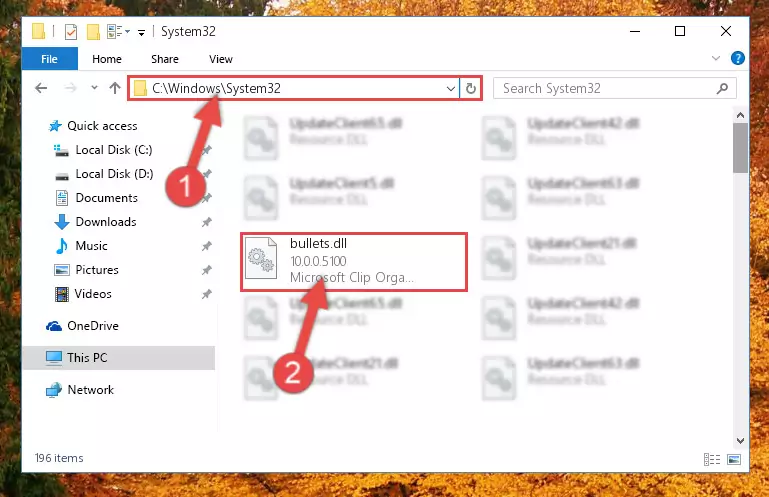
Task: Open Quick access in navigation pane
Action: click(93, 126)
